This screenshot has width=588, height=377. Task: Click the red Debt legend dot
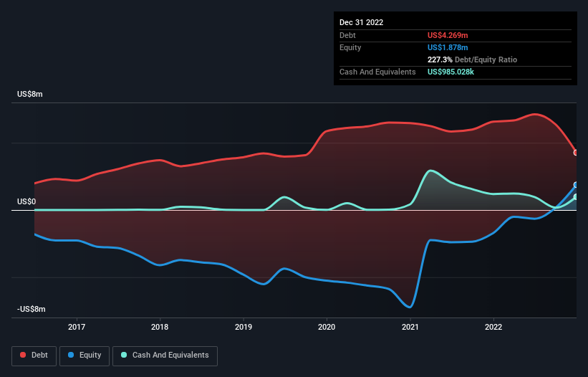23,355
